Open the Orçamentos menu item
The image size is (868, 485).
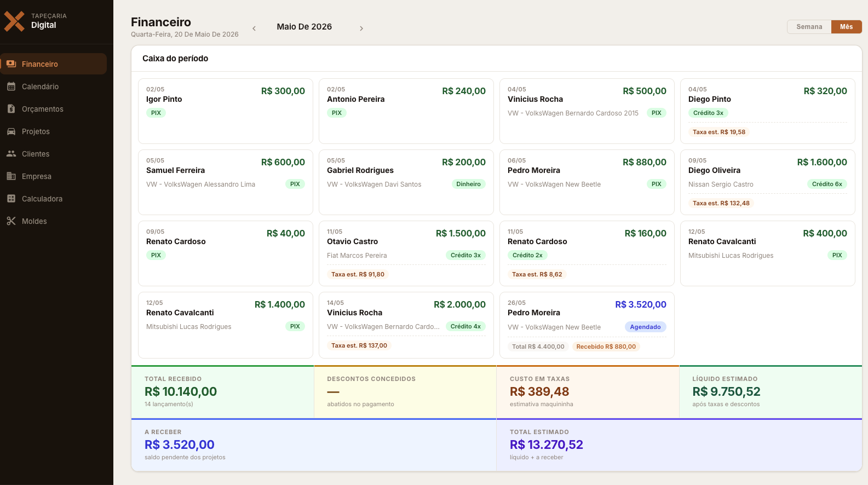tap(54, 109)
